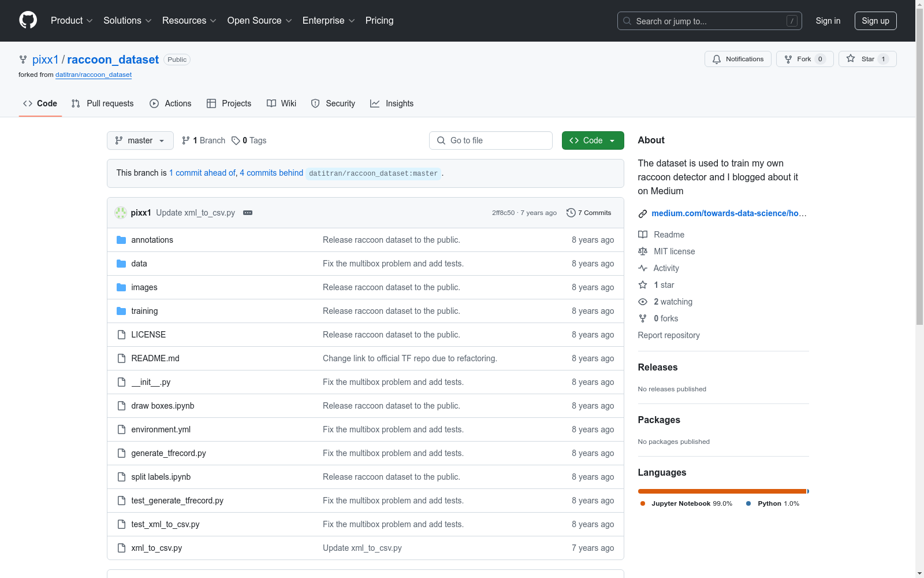Open the test_xml_to_csv.py file
The image size is (924, 578).
165,524
